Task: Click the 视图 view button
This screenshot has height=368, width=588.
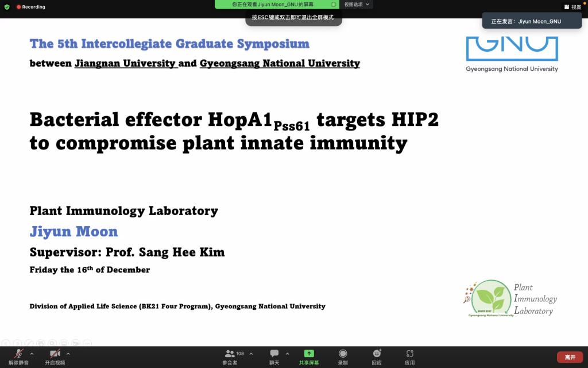Action: pyautogui.click(x=572, y=7)
